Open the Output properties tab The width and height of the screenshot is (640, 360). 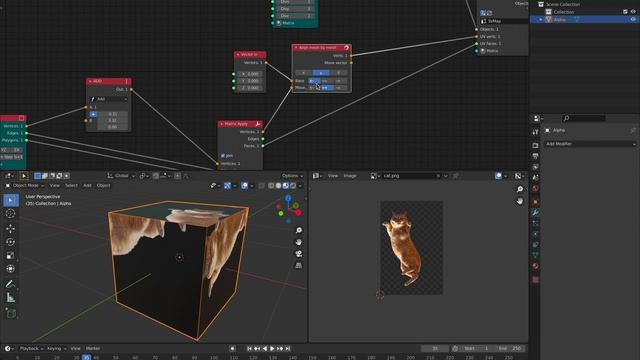click(x=536, y=156)
